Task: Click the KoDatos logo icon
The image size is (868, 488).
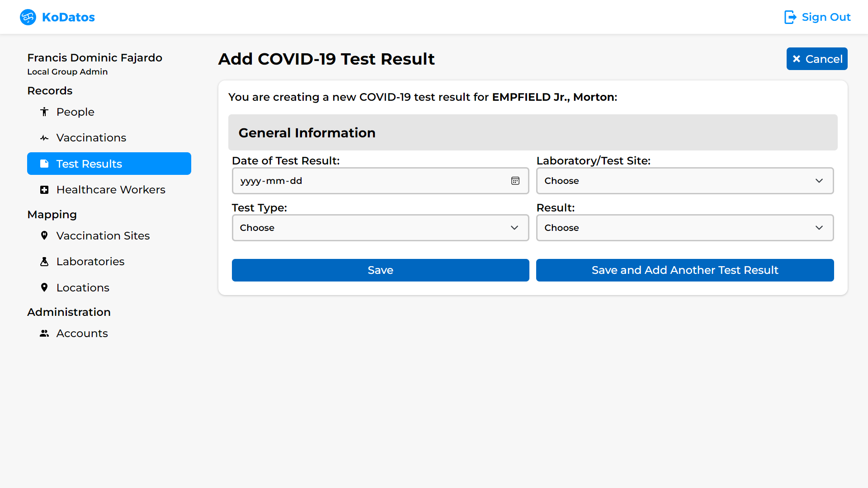Action: click(28, 17)
